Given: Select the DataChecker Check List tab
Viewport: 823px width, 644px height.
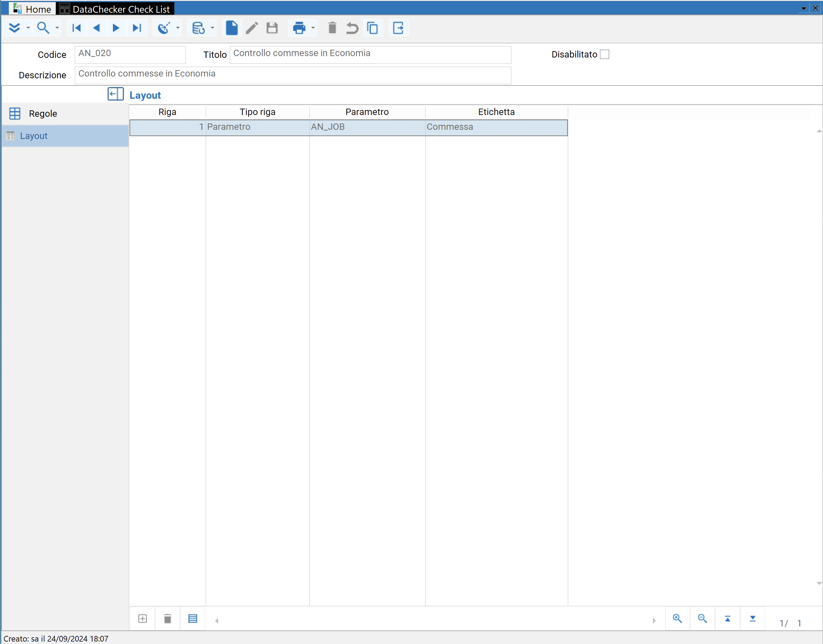Looking at the screenshot, I should point(115,9).
